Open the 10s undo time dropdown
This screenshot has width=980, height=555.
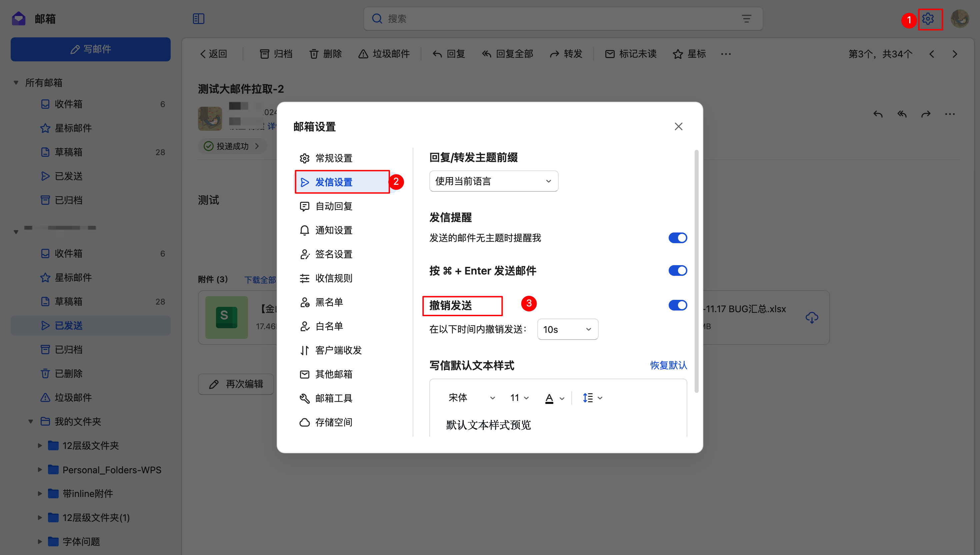(x=567, y=329)
